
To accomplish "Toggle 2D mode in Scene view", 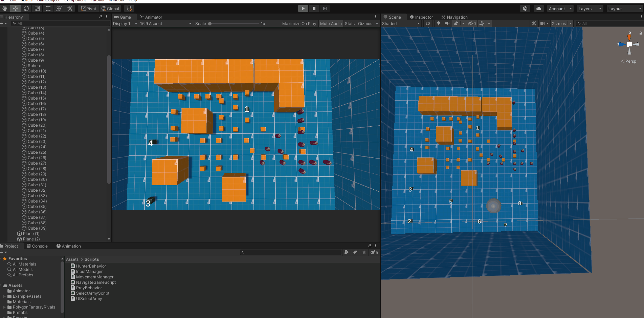I will 428,23.
